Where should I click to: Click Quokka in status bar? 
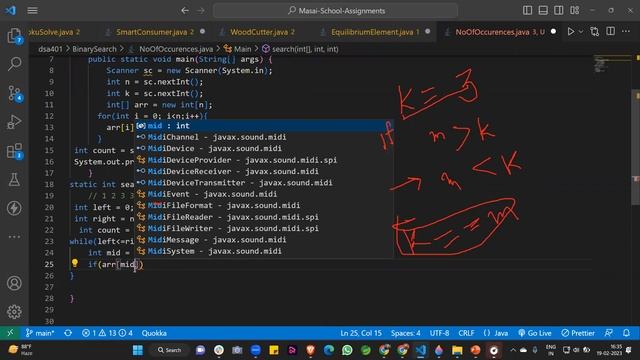[154, 333]
